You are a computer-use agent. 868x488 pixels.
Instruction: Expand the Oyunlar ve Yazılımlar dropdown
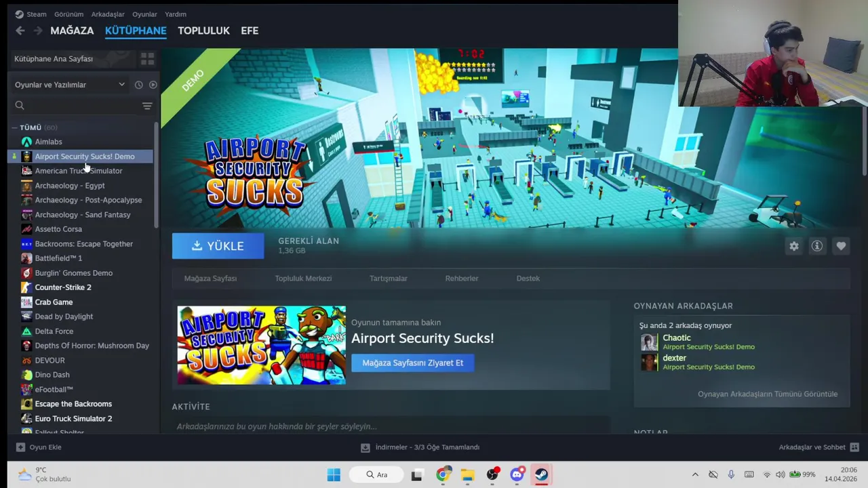[x=121, y=85]
